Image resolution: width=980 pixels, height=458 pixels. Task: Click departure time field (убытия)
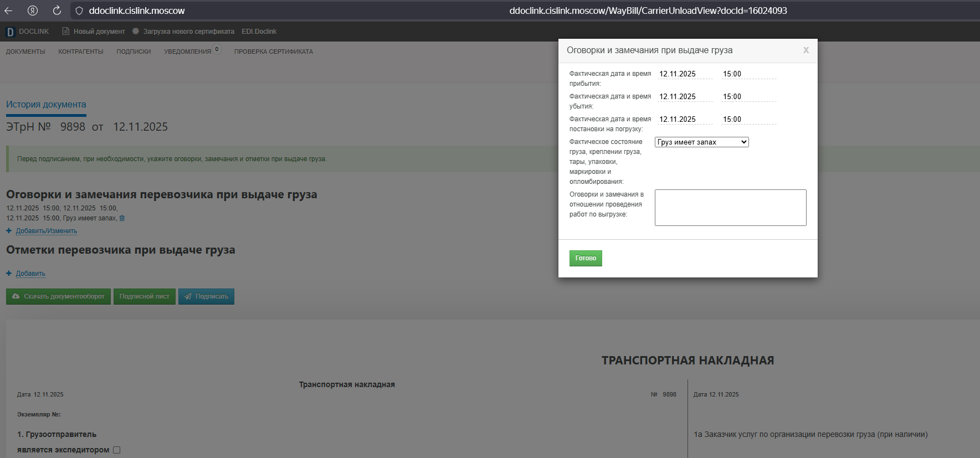point(748,96)
